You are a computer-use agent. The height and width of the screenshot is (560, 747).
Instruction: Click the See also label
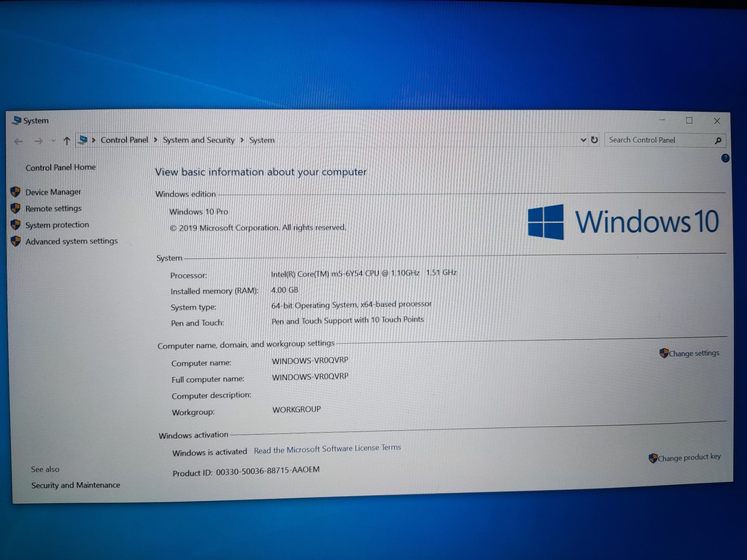click(x=45, y=469)
